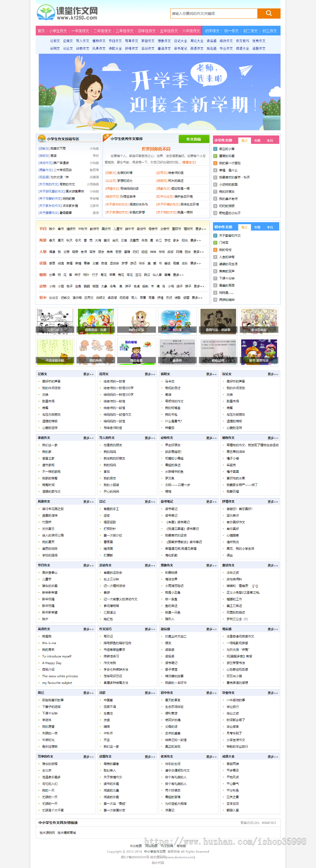Click the orange search magnifier button
This screenshot has height=868, width=316.
tap(269, 13)
